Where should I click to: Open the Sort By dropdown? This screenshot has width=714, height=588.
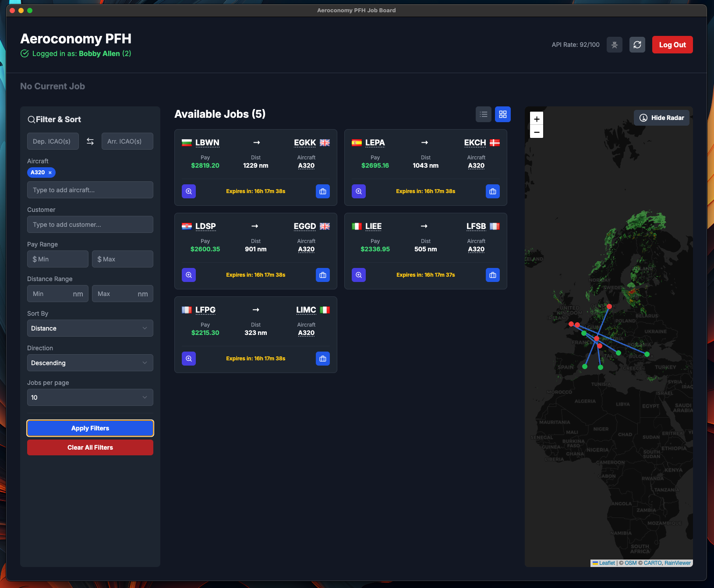[90, 328]
